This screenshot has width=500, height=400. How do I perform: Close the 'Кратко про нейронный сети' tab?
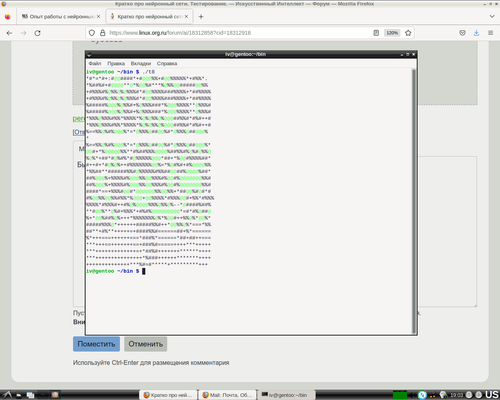point(186,16)
